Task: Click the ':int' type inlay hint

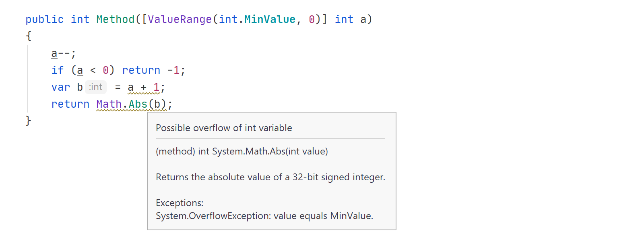Action: click(x=96, y=87)
